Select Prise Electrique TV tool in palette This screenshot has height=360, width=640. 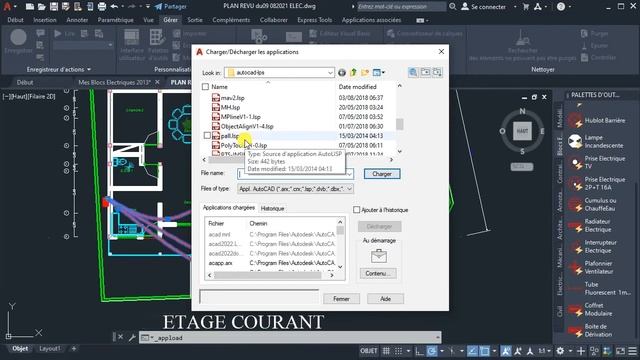pyautogui.click(x=597, y=162)
